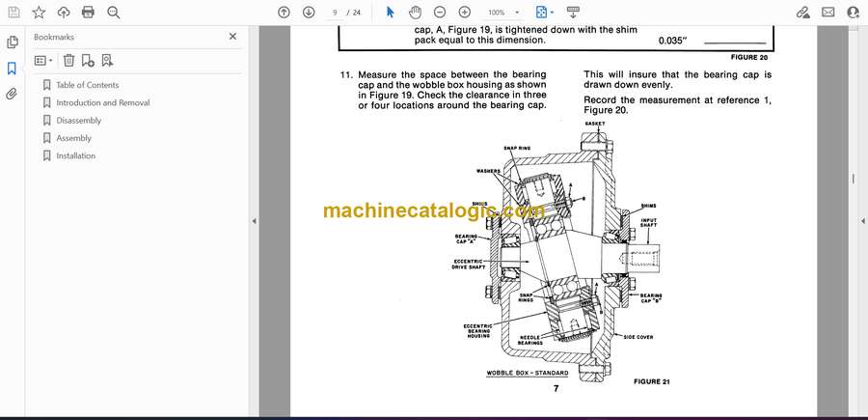Go to previous page arrow
Image resolution: width=868 pixels, height=420 pixels.
284,13
